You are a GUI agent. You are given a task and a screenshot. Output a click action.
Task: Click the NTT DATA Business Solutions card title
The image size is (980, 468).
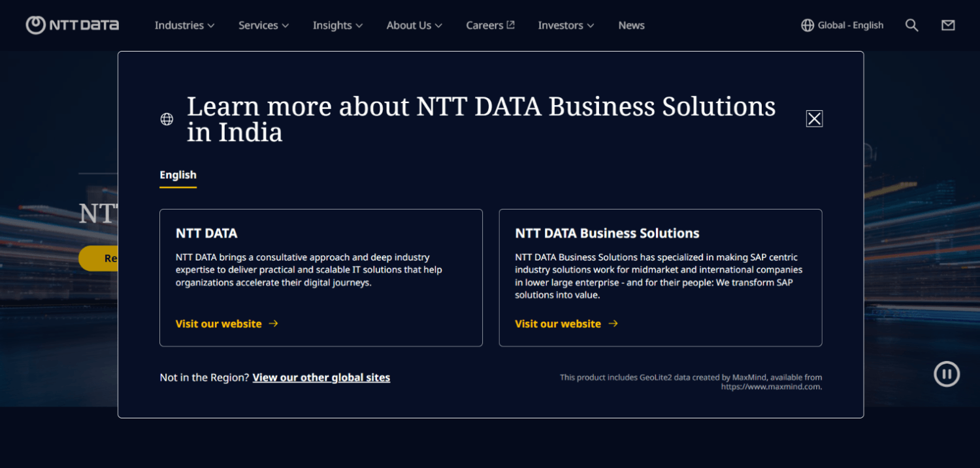(x=607, y=233)
